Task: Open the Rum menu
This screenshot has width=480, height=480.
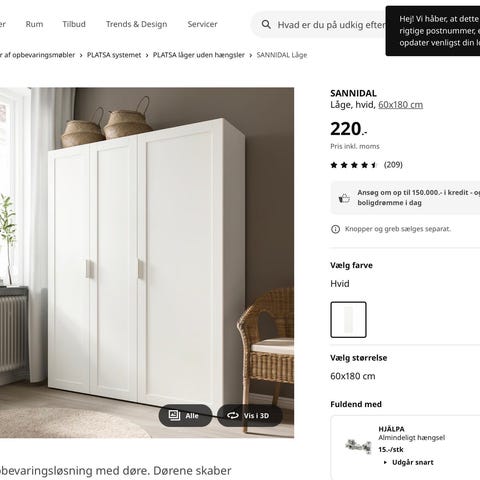Action: [x=34, y=24]
